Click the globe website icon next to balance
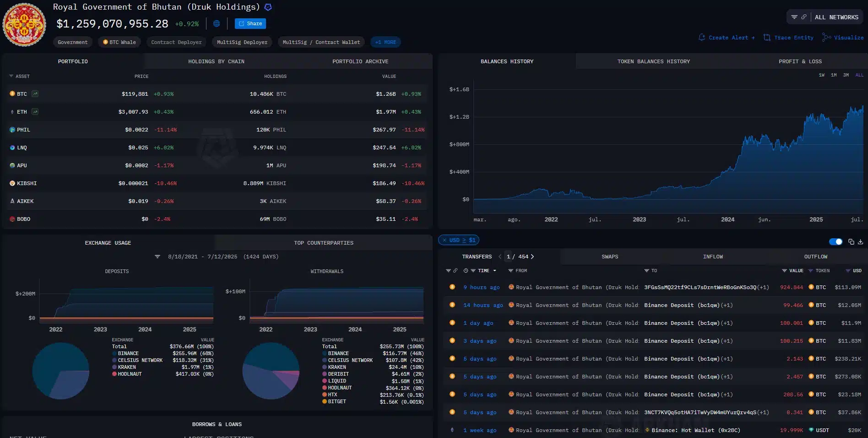 217,23
